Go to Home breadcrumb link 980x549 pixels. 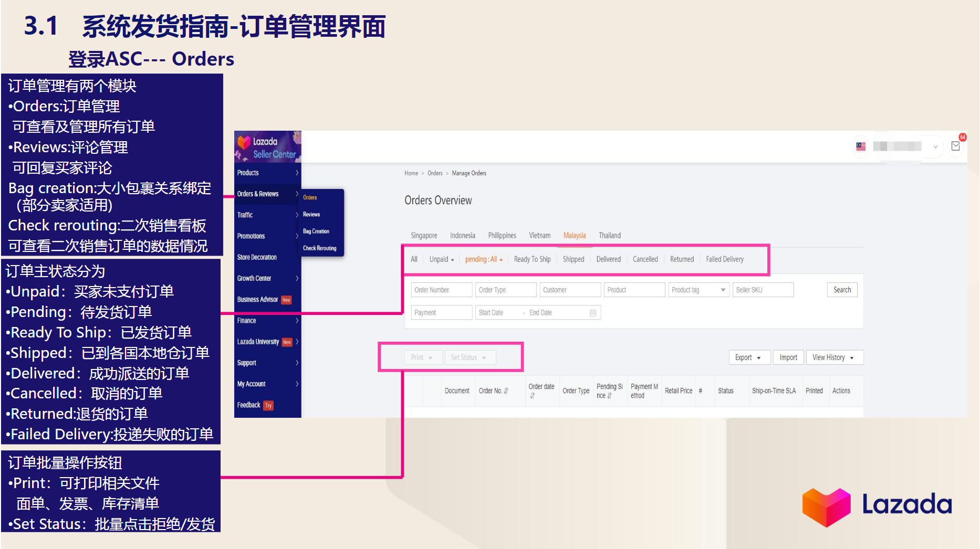411,173
